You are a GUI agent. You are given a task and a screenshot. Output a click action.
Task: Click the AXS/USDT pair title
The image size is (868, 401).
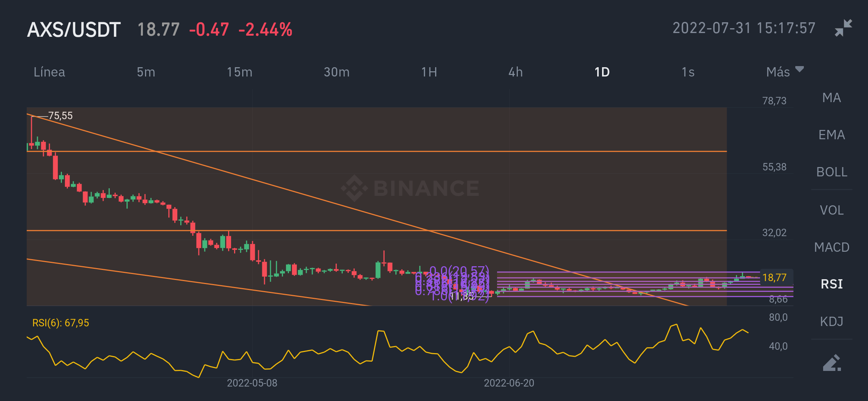point(74,30)
